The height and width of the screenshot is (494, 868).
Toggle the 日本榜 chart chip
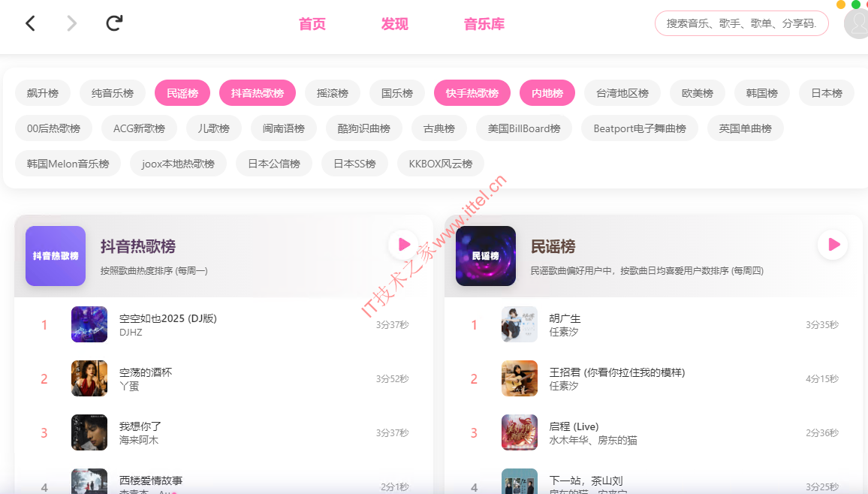click(x=827, y=93)
